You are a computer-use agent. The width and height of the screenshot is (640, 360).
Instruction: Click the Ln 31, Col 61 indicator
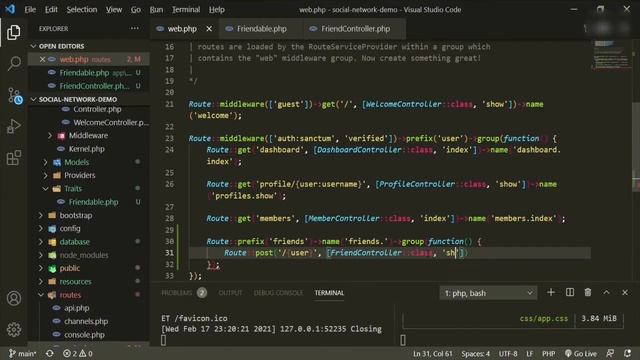[x=432, y=353]
